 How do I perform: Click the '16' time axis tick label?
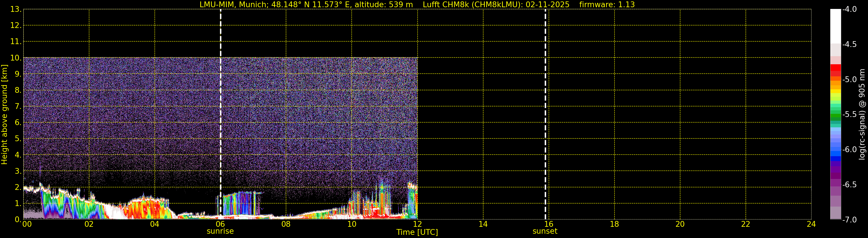pyautogui.click(x=548, y=224)
